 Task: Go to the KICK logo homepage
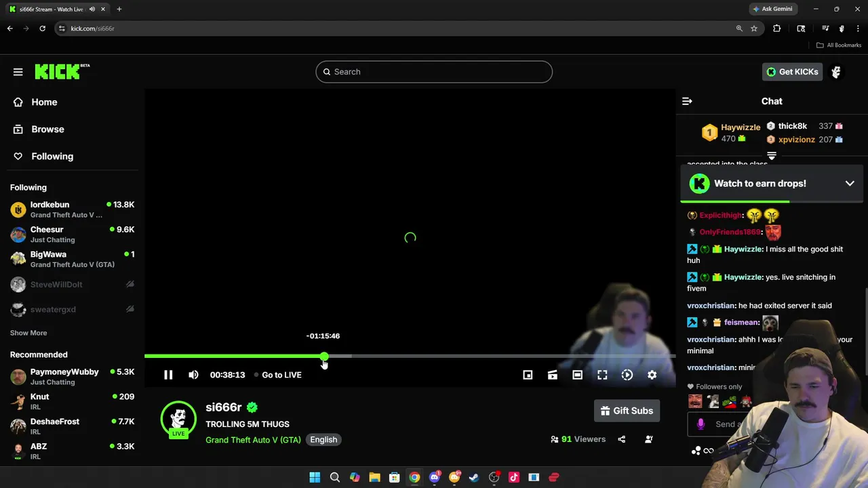point(62,71)
